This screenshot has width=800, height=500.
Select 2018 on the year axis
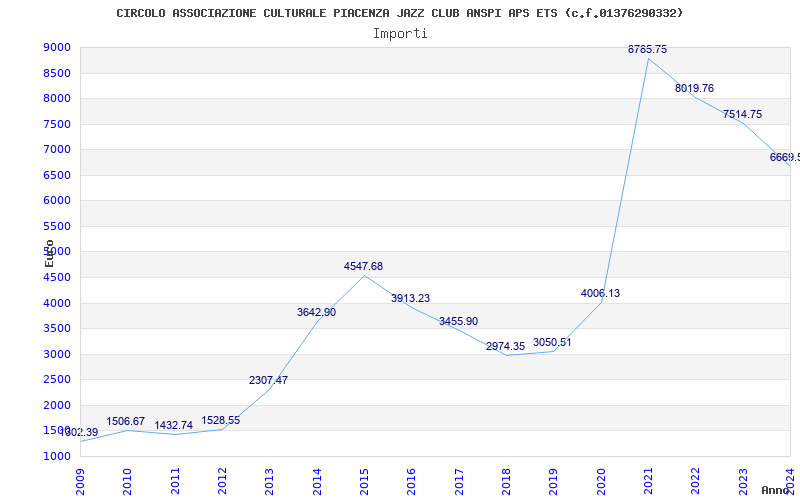[507, 478]
